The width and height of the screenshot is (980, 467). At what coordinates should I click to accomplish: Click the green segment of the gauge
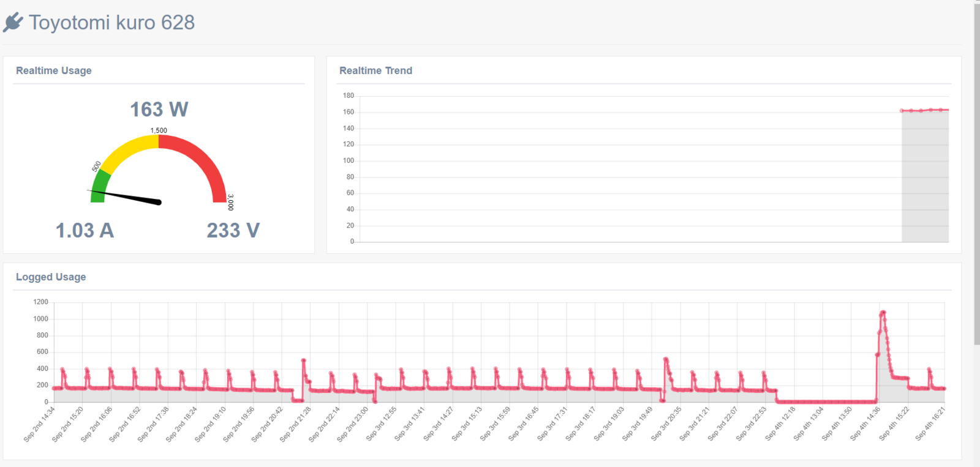pos(100,186)
